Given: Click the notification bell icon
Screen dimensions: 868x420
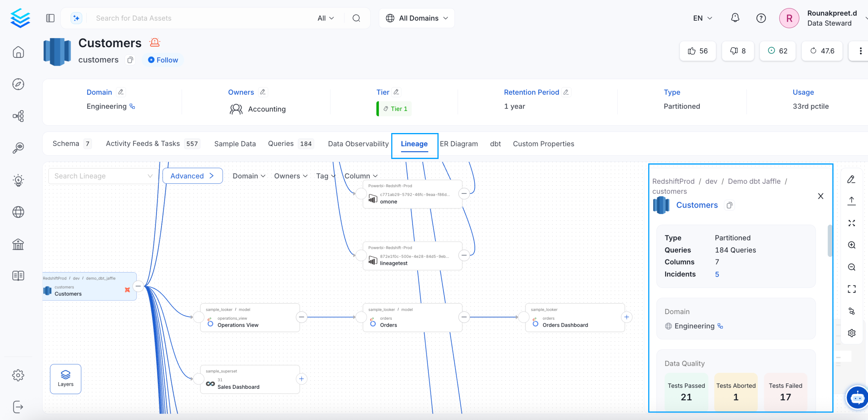Looking at the screenshot, I should pos(735,18).
